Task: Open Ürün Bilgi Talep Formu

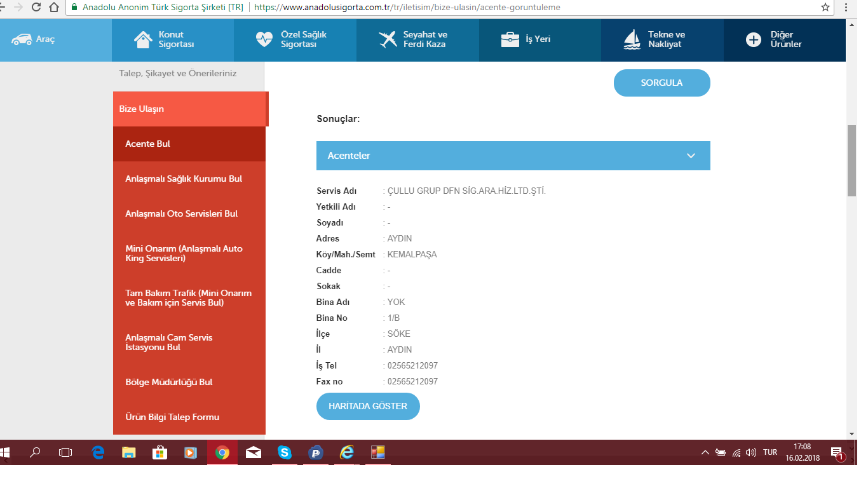Action: (x=189, y=417)
